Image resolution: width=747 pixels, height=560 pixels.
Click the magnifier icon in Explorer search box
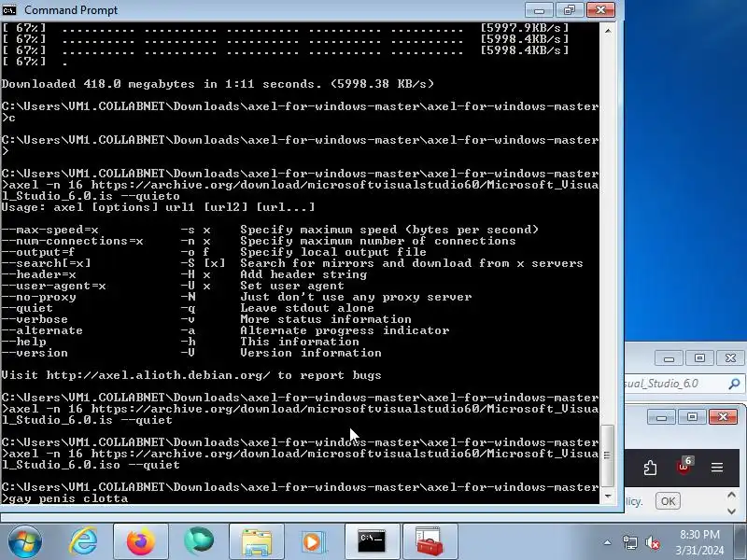click(734, 384)
